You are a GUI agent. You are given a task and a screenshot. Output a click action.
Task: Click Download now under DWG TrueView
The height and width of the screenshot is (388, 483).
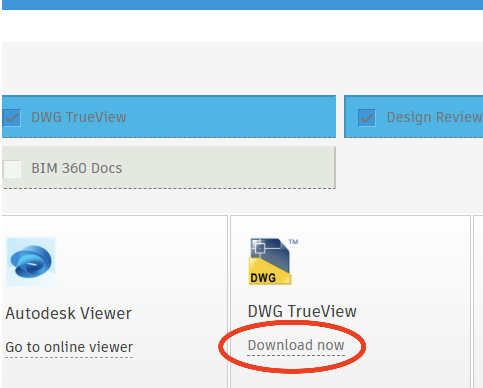[x=296, y=345]
